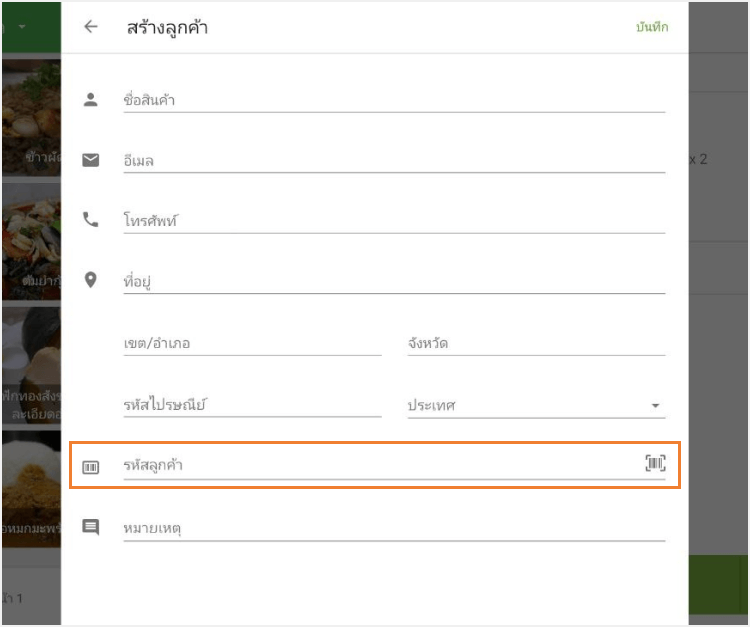
Task: Click the รหัสลูกค้า customer code field
Action: click(x=380, y=466)
